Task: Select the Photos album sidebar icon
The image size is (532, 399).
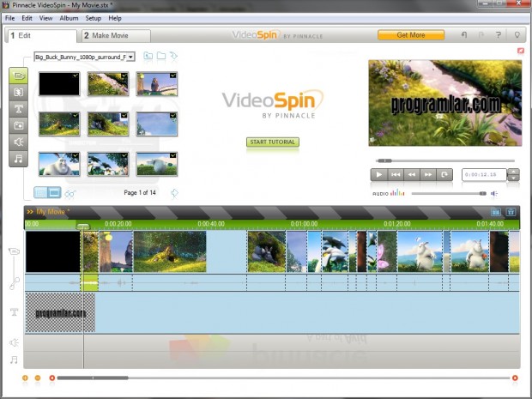Action: 18,125
